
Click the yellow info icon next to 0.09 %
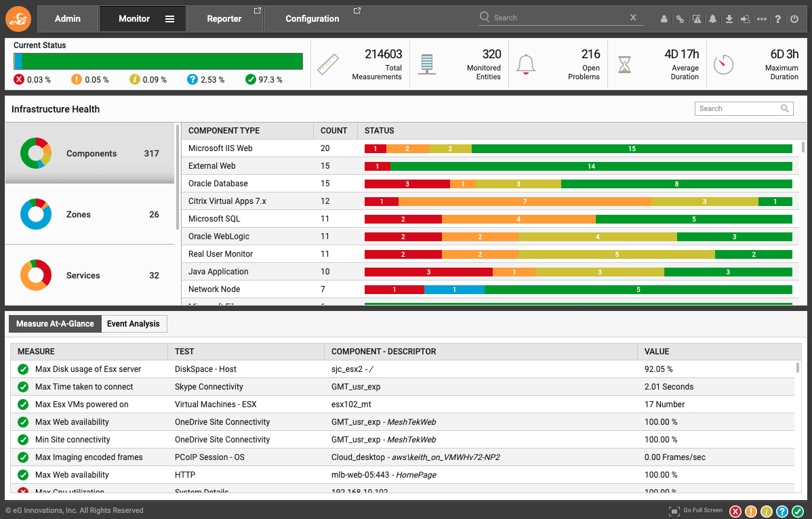pyautogui.click(x=135, y=79)
